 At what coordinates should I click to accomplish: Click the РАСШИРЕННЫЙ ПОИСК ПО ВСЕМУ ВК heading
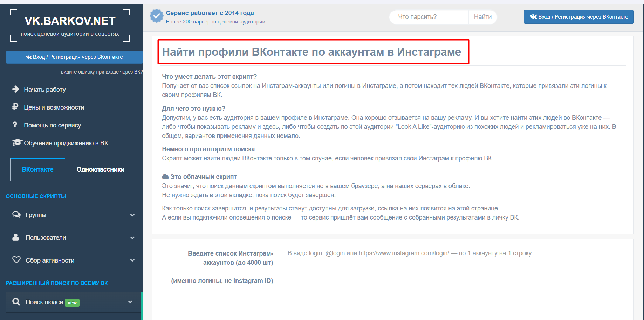[x=57, y=283]
